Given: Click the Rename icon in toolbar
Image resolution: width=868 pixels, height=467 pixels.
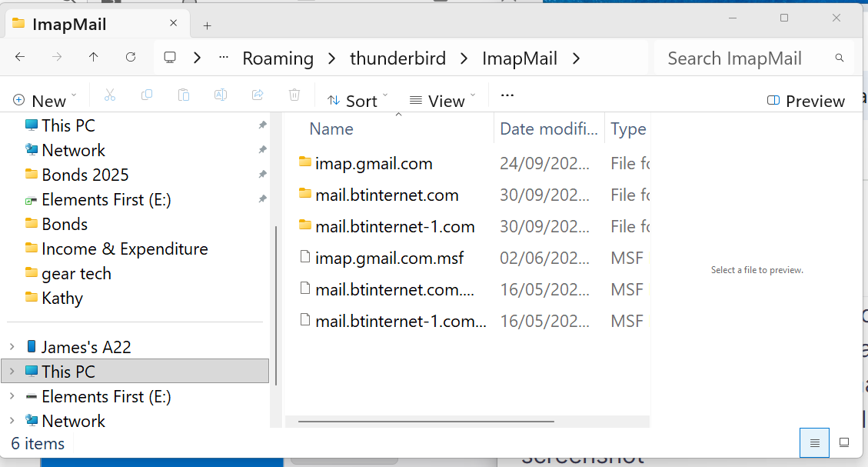Looking at the screenshot, I should point(221,95).
